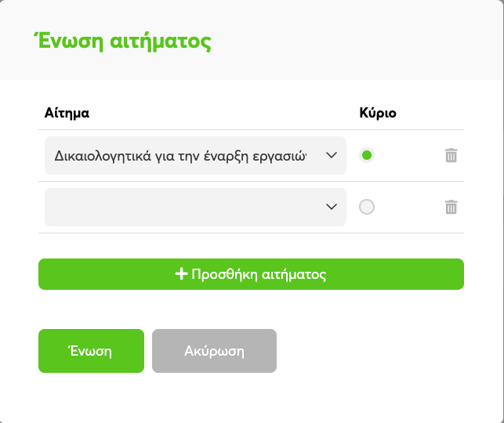Click the gray header band beside the title

[x=354, y=40]
